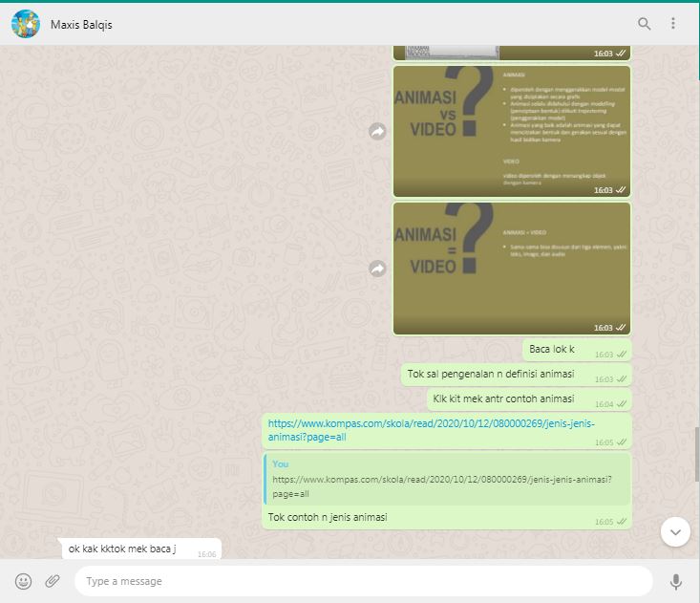Click the Type a message field
Screen dimensions: 700x603
pos(363,581)
